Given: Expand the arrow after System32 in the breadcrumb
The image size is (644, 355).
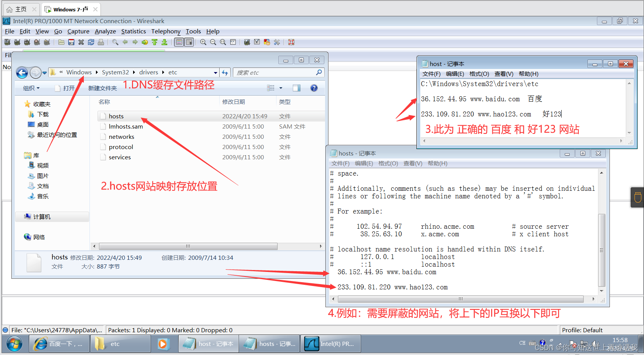Looking at the screenshot, I should [x=134, y=72].
